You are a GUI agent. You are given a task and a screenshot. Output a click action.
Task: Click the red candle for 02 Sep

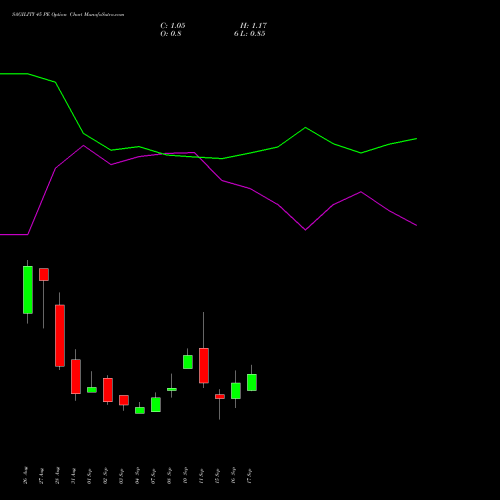point(108,390)
